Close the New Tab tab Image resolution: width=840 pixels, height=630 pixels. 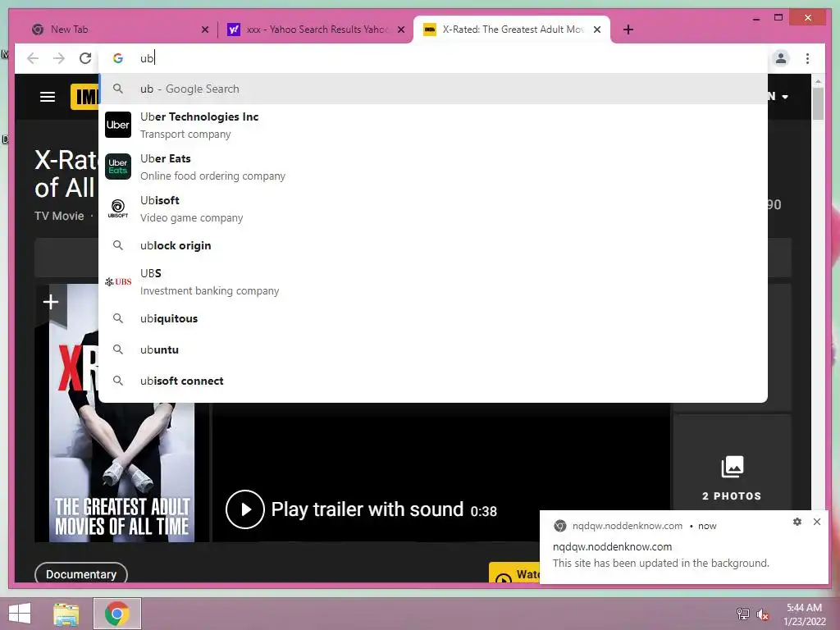point(204,30)
